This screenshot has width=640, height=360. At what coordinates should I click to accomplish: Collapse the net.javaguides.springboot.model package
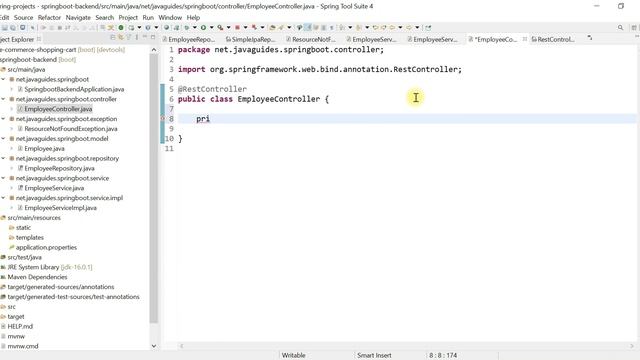point(3,139)
